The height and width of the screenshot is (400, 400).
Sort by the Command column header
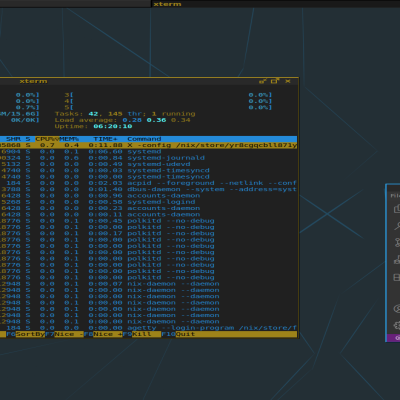point(144,139)
